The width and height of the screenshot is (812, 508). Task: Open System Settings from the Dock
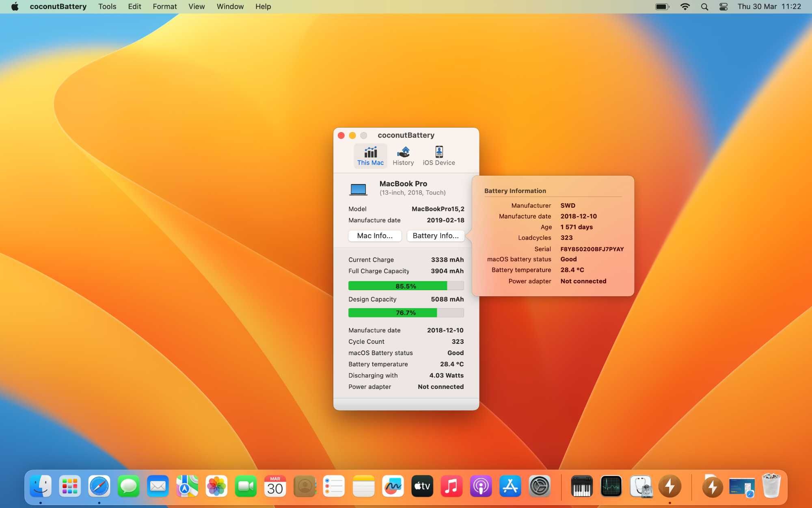(540, 486)
